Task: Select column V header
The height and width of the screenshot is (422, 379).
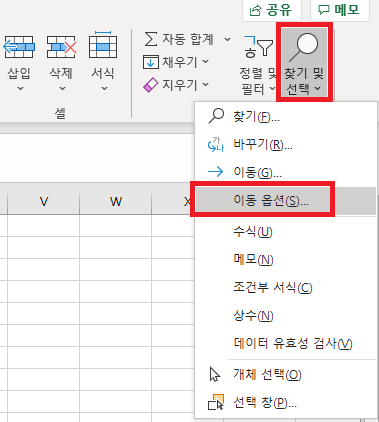Action: point(44,201)
